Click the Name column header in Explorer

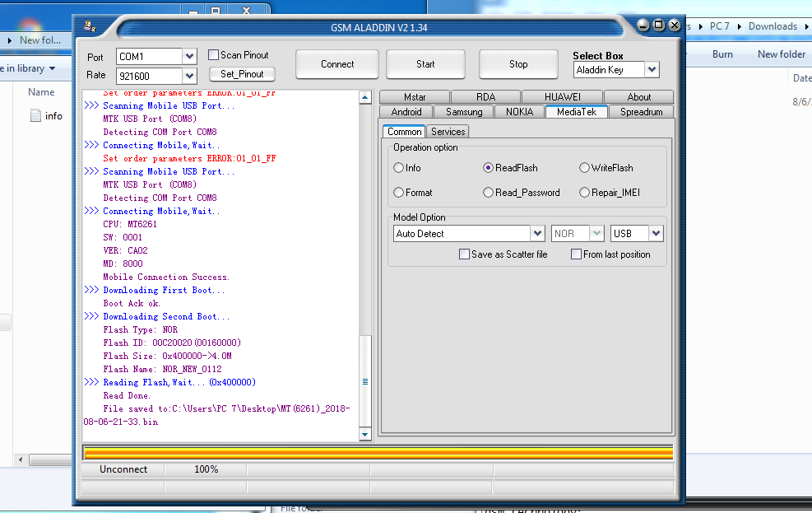(41, 91)
